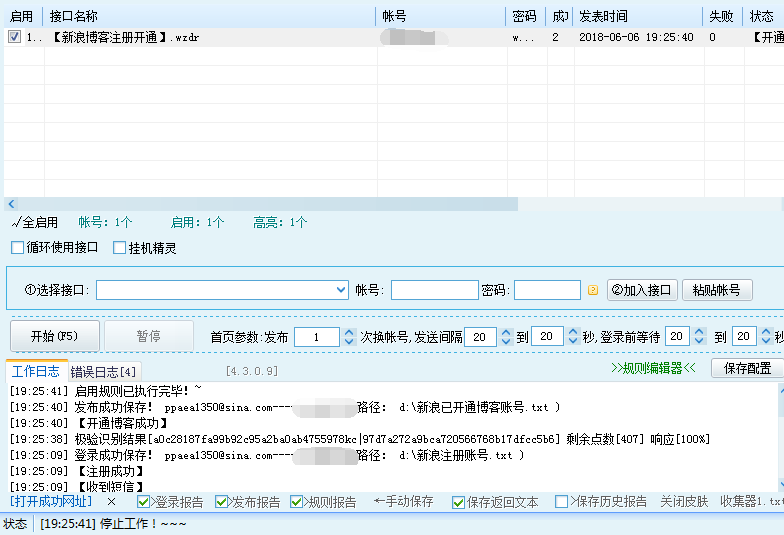Open the 规则编辑器 link
Viewport: 784px width, 535px height.
653,368
